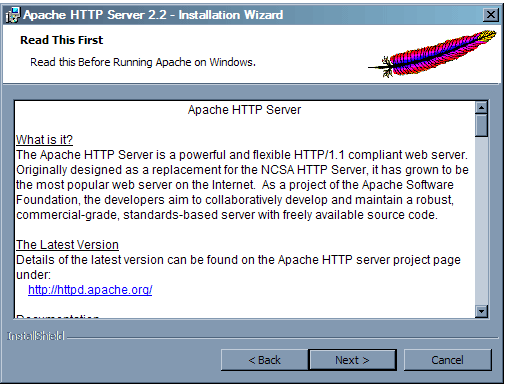The width and height of the screenshot is (508, 388).
Task: Click the window title 'Apache HTTP Server 2.2 - Installation Wizard'
Action: [x=153, y=15]
